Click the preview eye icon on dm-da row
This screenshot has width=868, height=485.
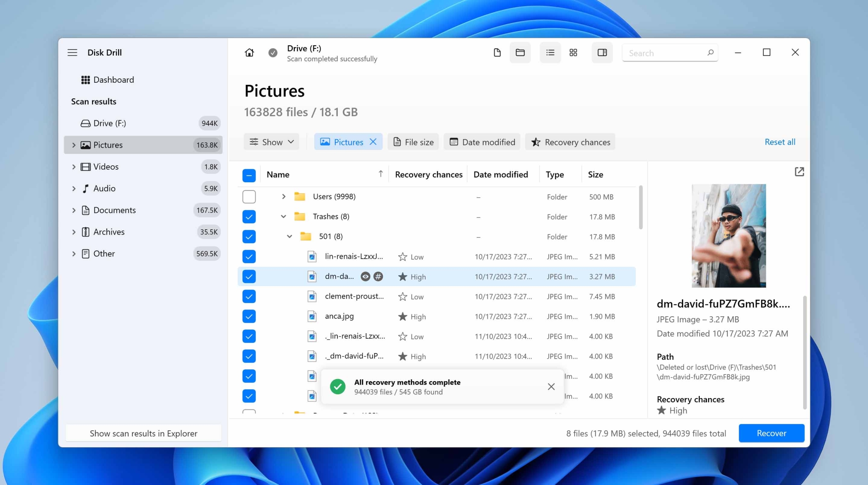365,276
